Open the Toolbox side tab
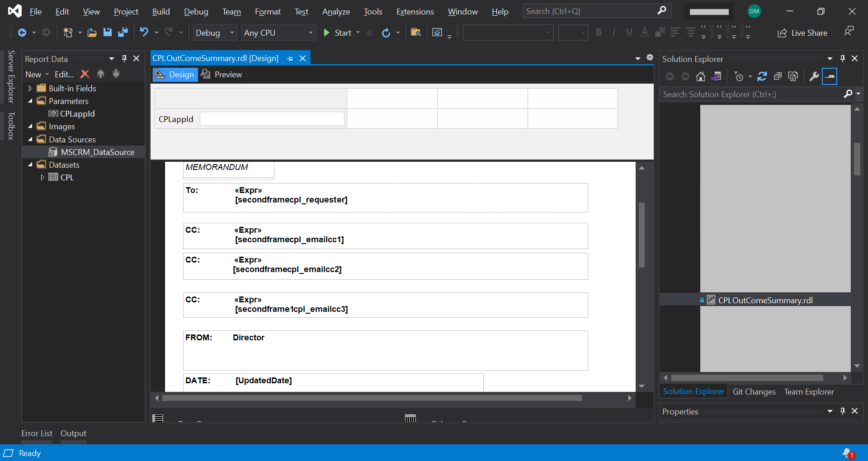 (11, 126)
